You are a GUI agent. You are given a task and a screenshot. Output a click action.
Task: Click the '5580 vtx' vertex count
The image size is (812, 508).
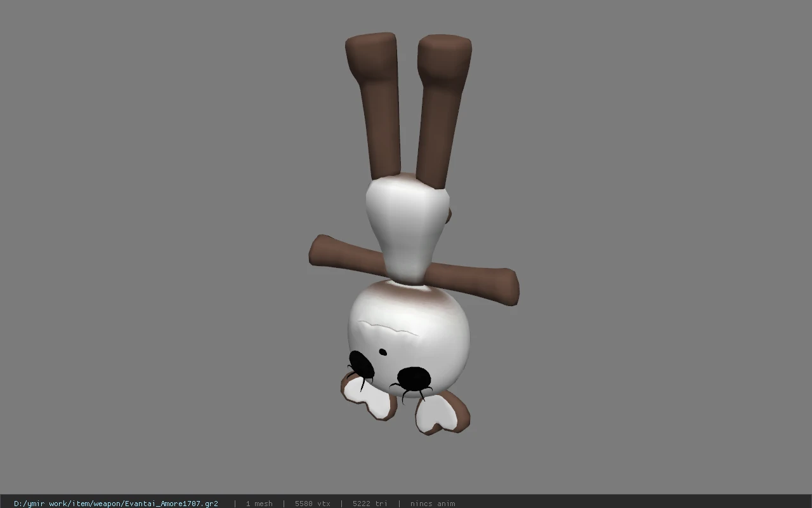click(x=312, y=504)
